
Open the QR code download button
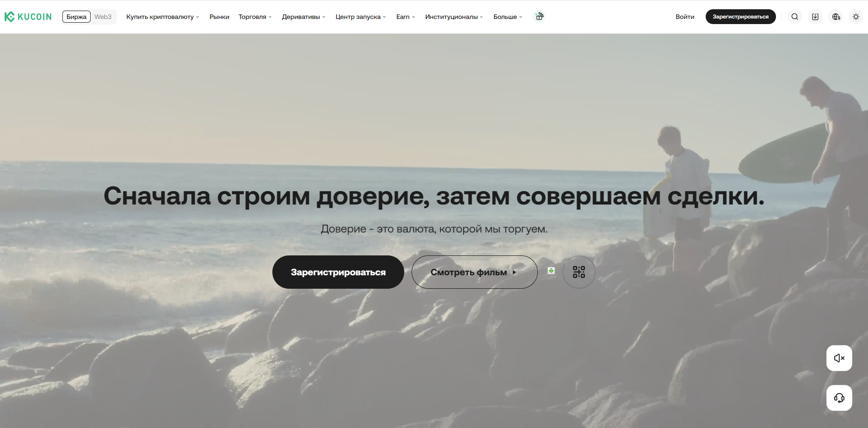[579, 272]
